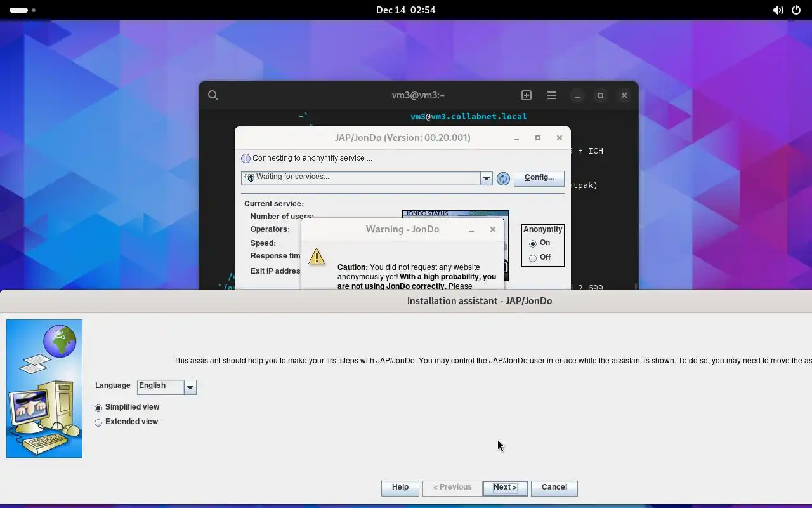Viewport: 812px width, 508px height.
Task: Open the system volume icon in top bar
Action: point(778,10)
